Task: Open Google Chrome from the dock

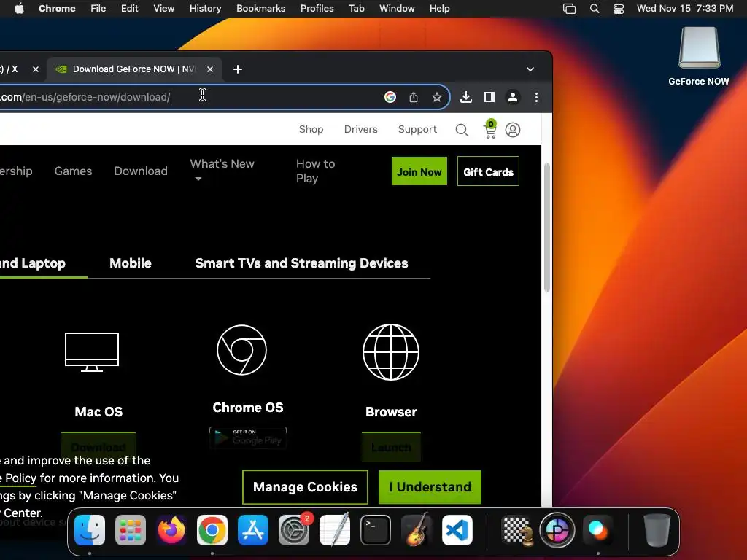Action: coord(212,530)
